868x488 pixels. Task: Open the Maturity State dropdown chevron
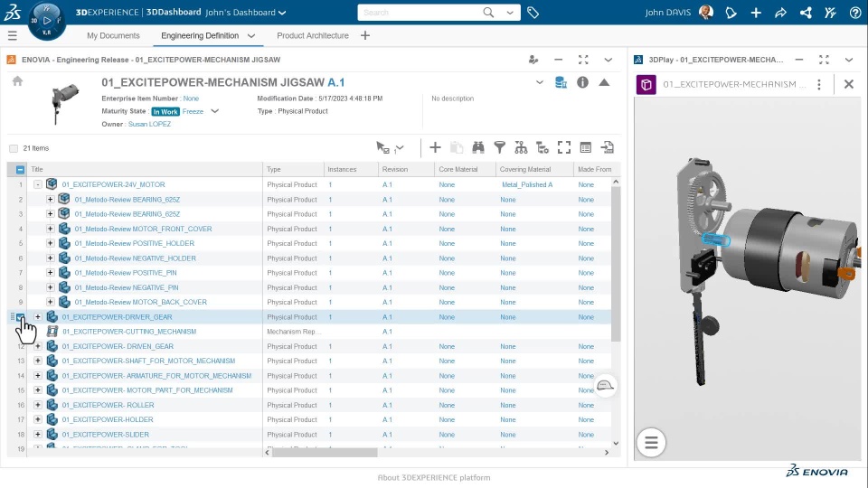tap(215, 111)
